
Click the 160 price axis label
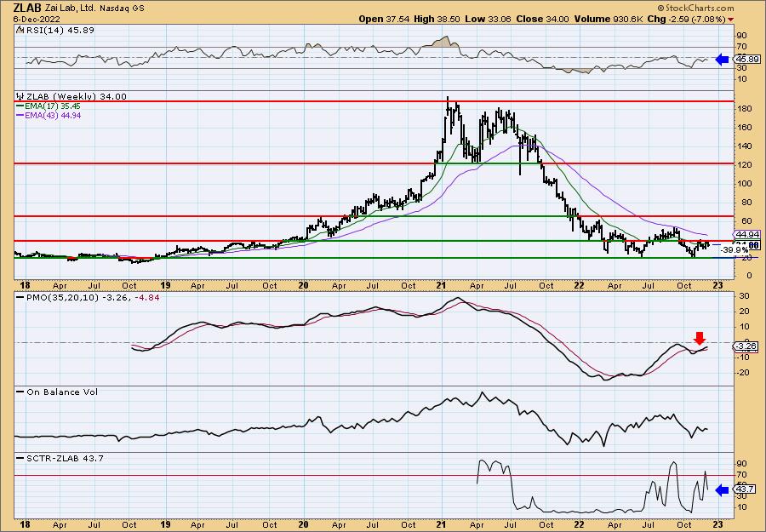745,127
